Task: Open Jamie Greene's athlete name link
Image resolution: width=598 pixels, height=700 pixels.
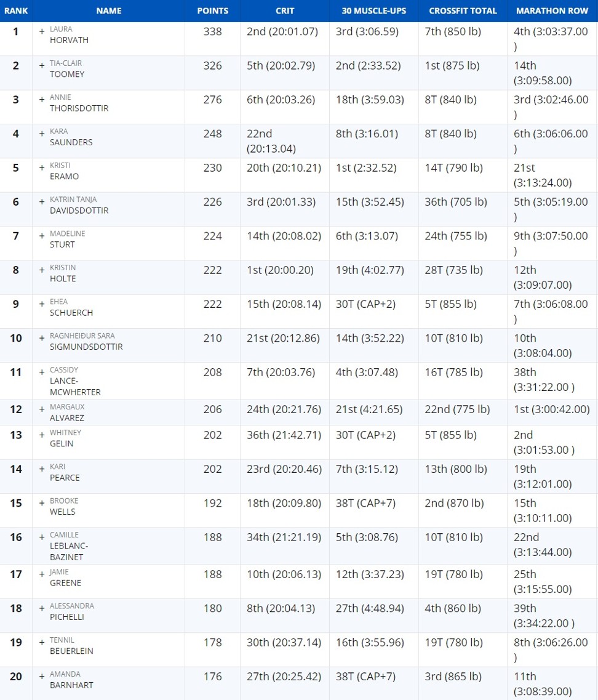Action: click(x=66, y=577)
